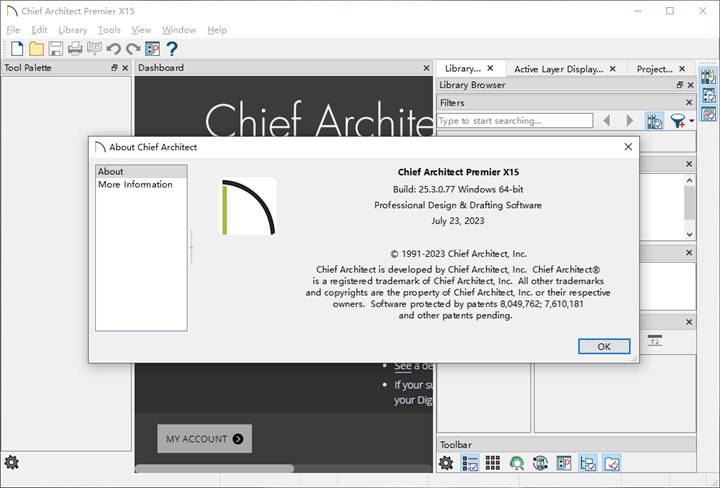This screenshot has width=720, height=488.
Task: Switch Library toolbar to grid view icon
Action: (x=493, y=463)
